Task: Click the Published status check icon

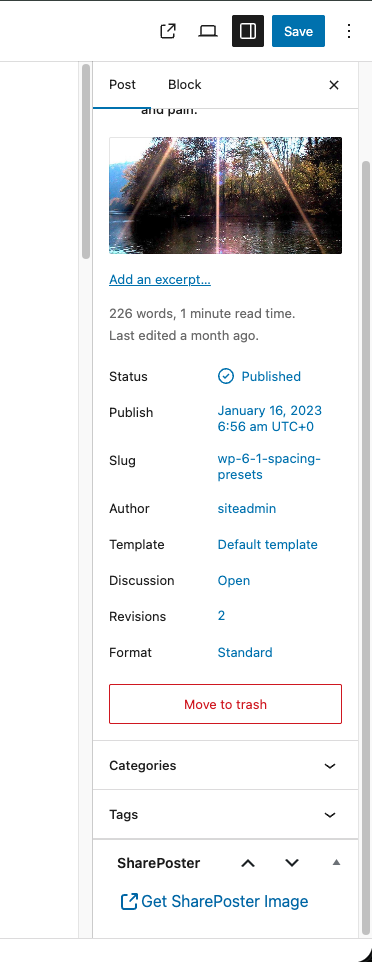Action: pos(226,376)
